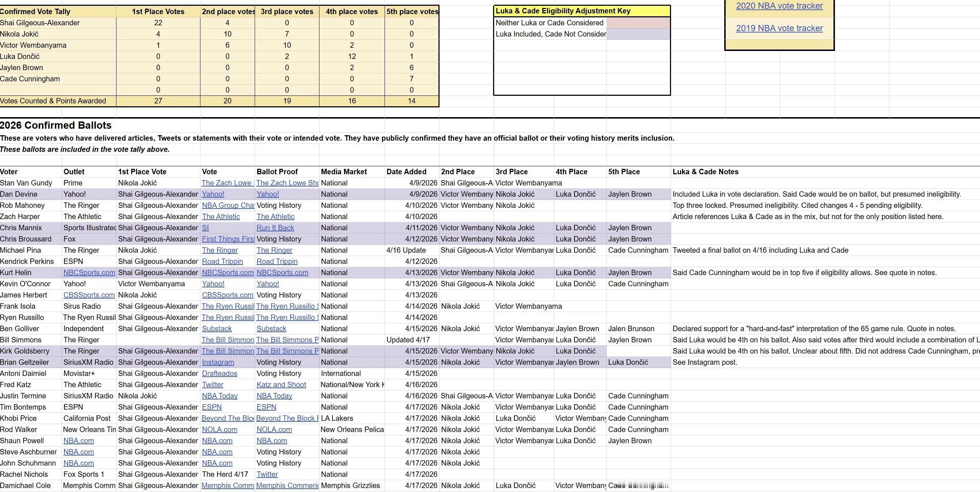Select the 2026 Confirmed Ballots heading cell
The width and height of the screenshot is (980, 492).
coord(56,125)
